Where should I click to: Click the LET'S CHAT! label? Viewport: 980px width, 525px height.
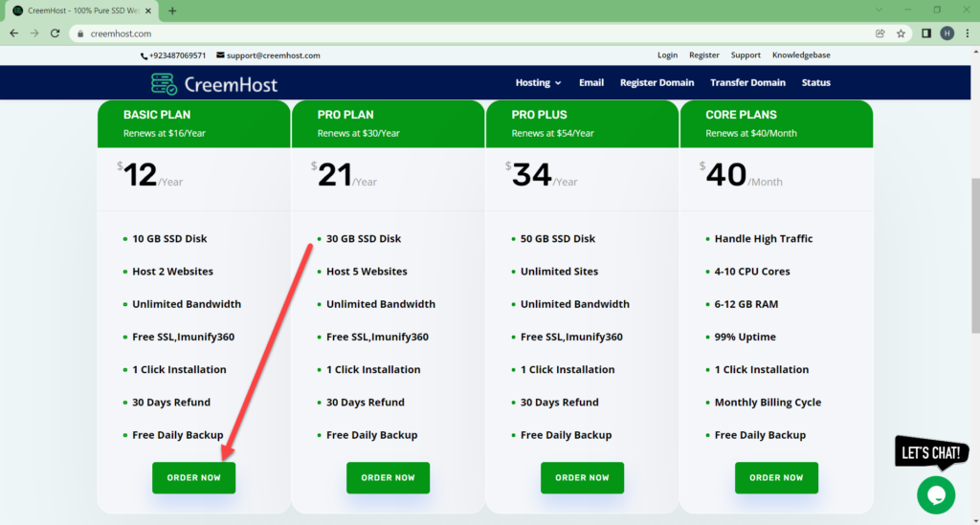click(x=931, y=452)
